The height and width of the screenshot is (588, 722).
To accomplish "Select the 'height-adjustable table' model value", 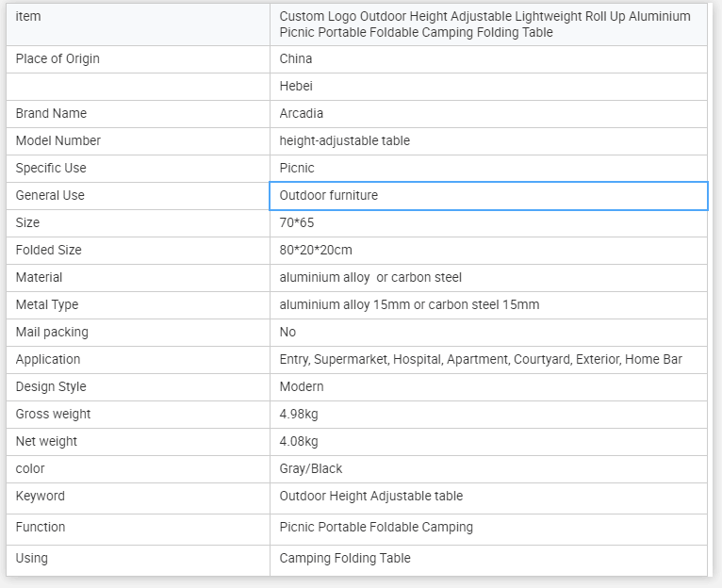I will pos(345,140).
